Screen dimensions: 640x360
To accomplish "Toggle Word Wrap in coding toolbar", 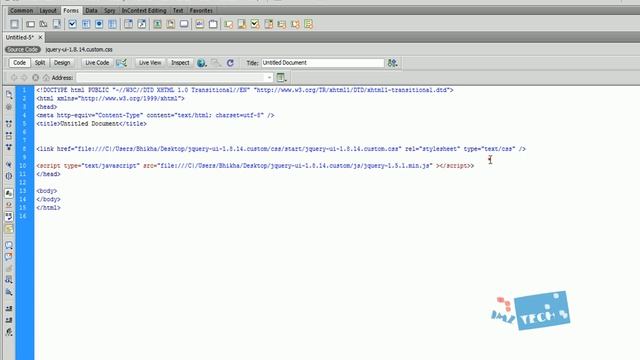I will [9, 217].
